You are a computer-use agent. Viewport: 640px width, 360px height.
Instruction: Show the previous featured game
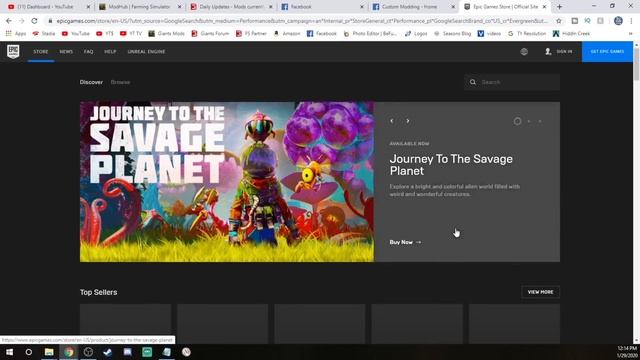coord(392,121)
